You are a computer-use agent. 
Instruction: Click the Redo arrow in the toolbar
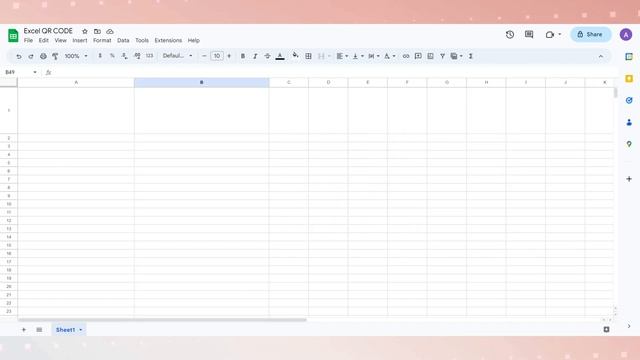[31, 56]
